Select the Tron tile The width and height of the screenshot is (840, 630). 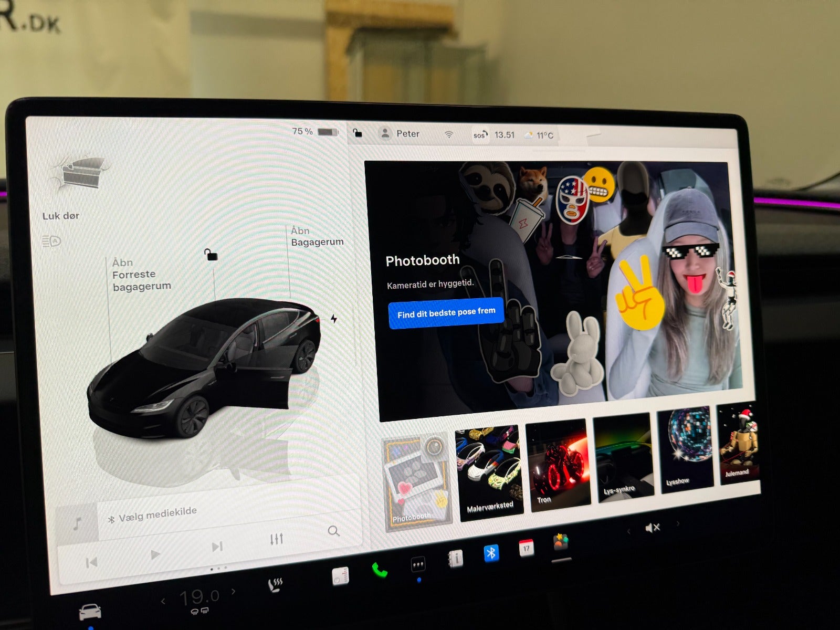[x=558, y=465]
